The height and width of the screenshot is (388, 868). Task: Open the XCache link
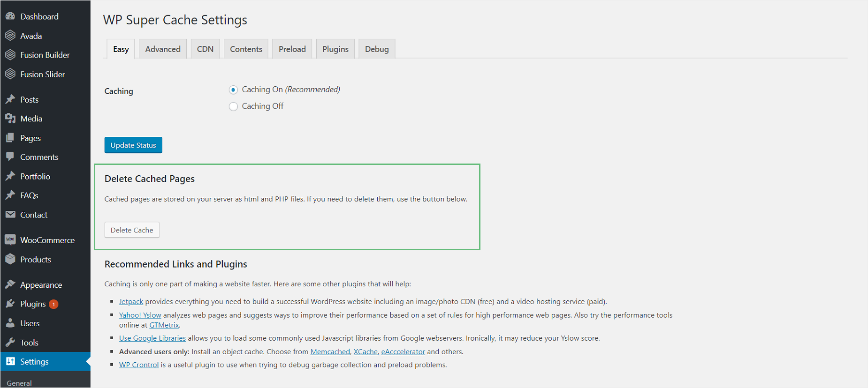point(365,351)
